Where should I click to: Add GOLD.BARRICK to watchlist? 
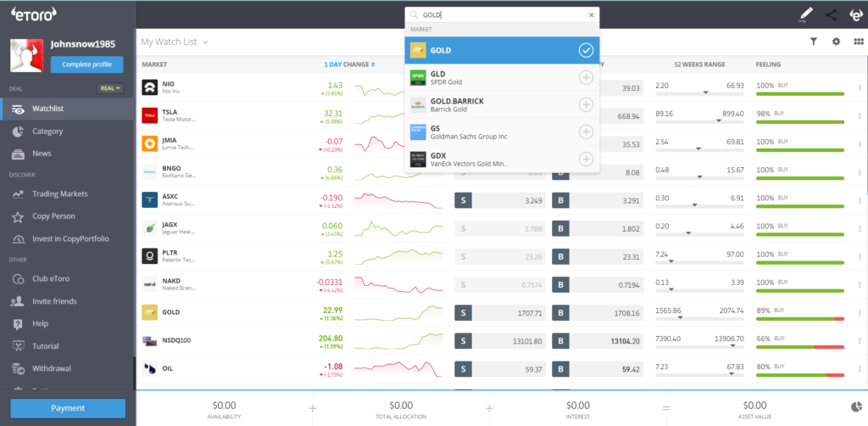pos(586,104)
